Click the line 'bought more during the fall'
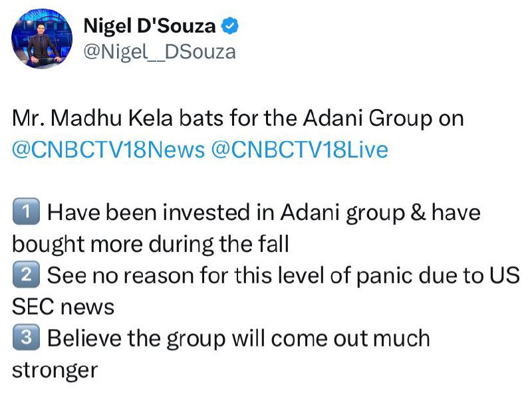Viewport: 532px width, 395px height. point(150,244)
